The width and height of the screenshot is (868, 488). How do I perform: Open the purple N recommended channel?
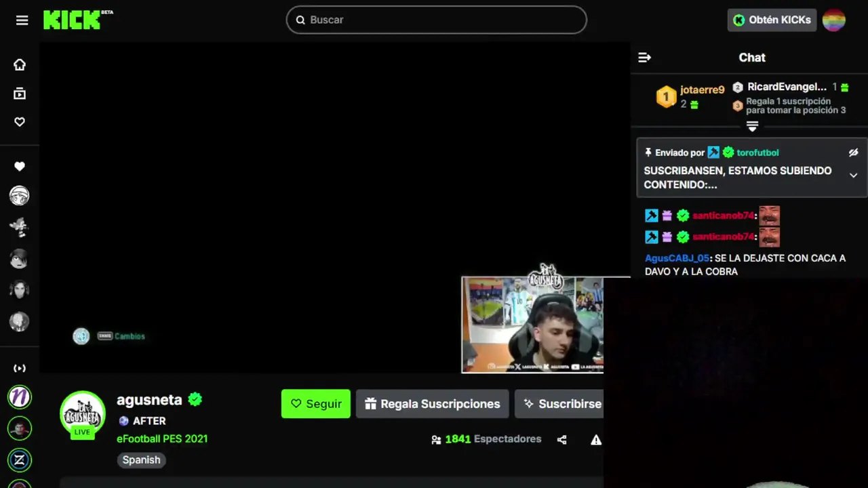coord(20,397)
